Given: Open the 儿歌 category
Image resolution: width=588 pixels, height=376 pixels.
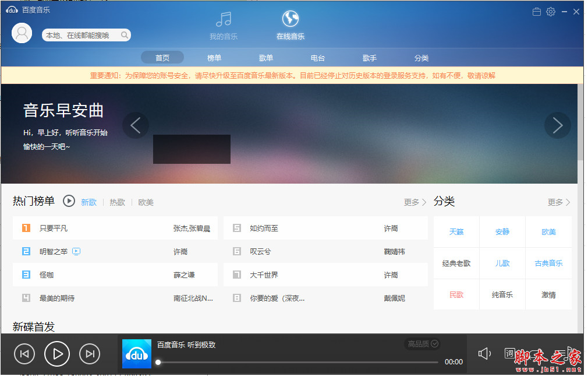Looking at the screenshot, I should [502, 263].
